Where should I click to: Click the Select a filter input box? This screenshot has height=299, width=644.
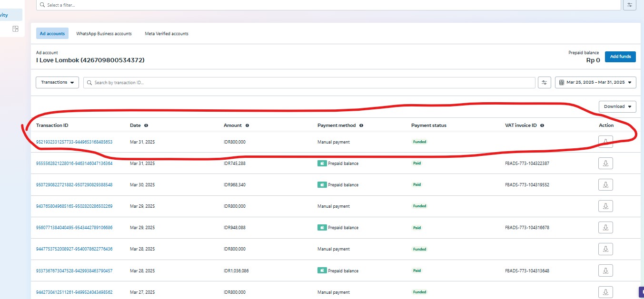[x=328, y=5]
